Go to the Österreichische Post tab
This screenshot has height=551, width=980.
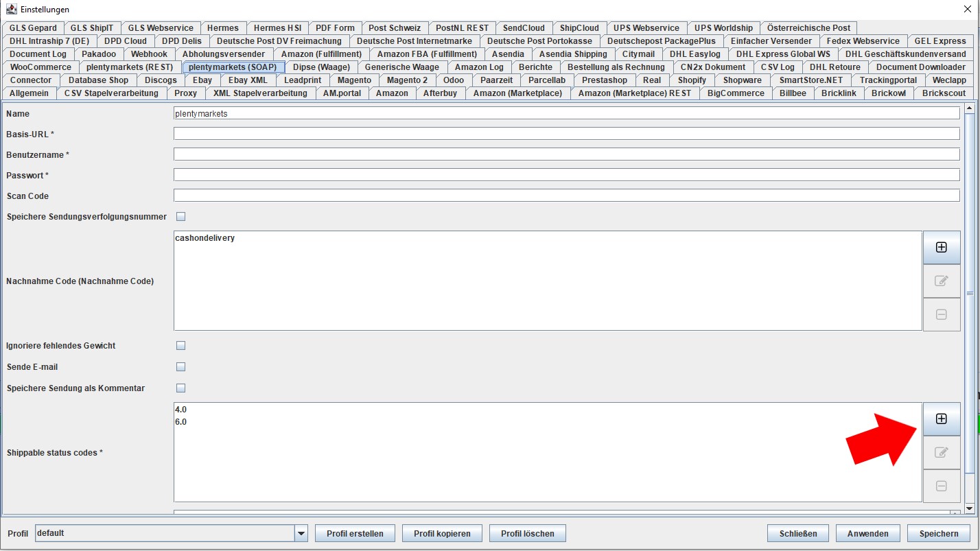point(808,28)
